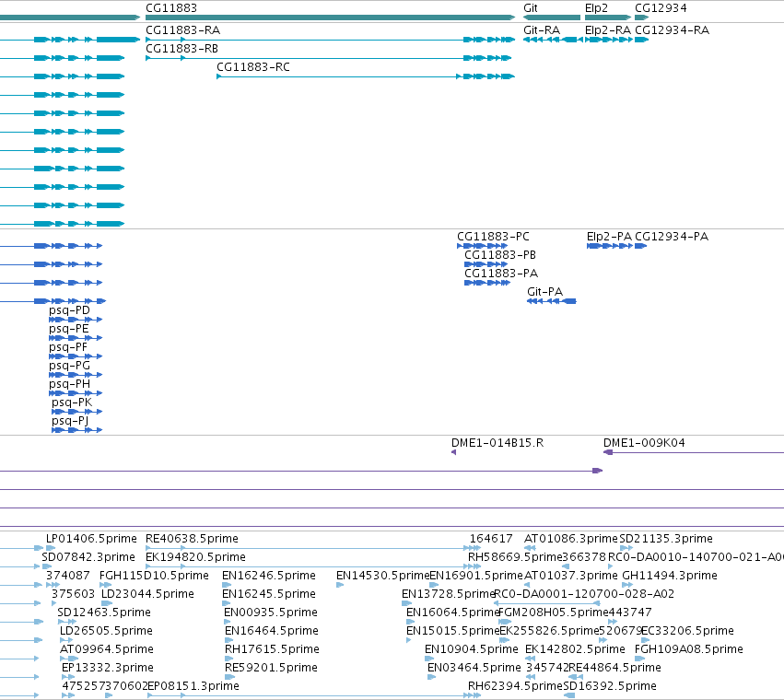The height and width of the screenshot is (700, 784).
Task: Click the Git-RA transcript label
Action: [542, 30]
